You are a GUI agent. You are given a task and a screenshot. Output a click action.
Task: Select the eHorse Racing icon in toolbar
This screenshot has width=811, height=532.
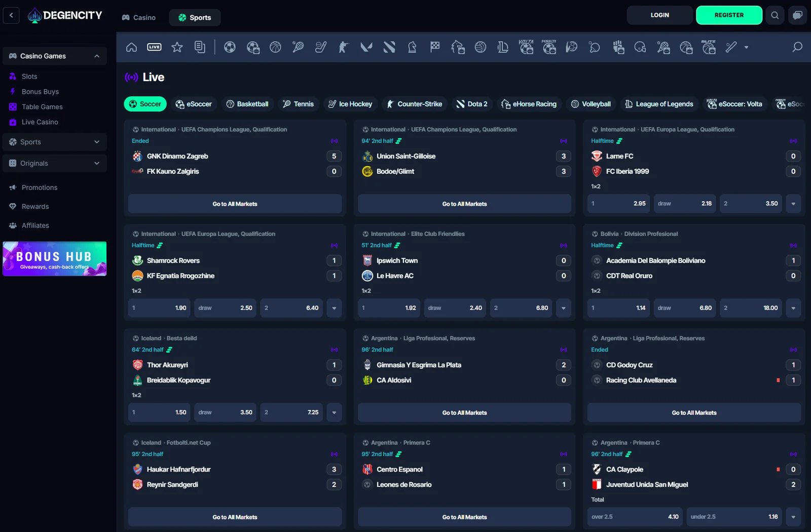458,47
